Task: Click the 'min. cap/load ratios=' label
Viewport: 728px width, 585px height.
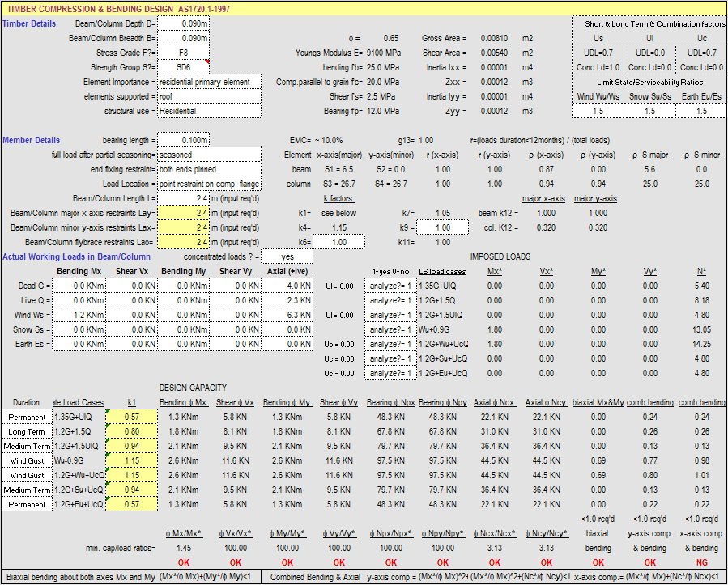Action: click(x=121, y=548)
